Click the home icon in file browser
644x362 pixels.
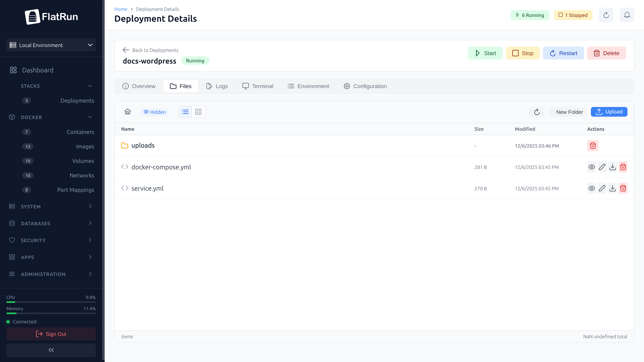tap(127, 112)
